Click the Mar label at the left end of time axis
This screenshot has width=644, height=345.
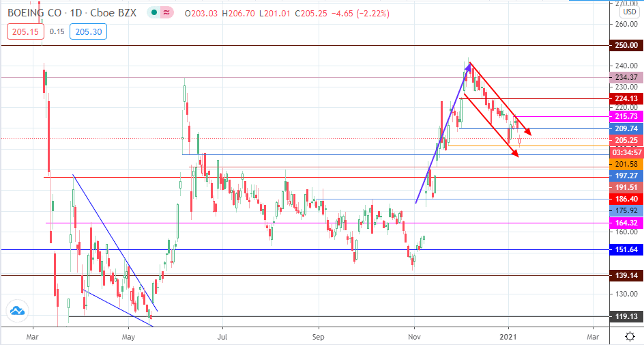coord(32,337)
